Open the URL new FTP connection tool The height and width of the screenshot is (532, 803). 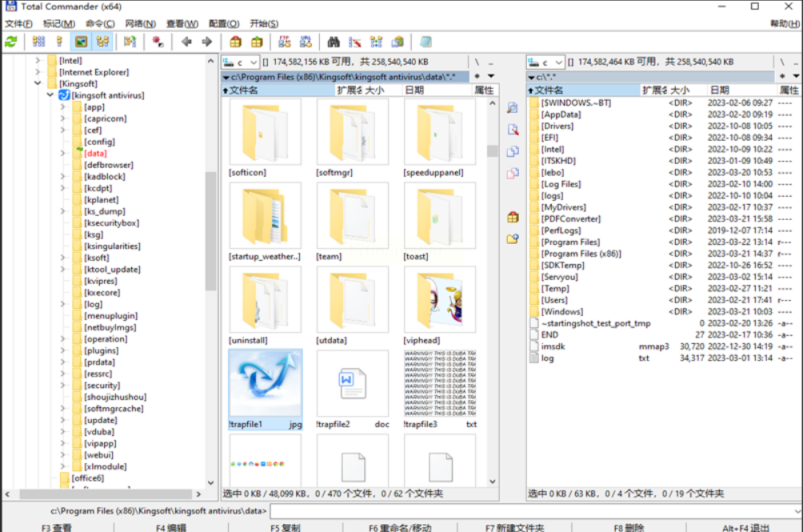click(306, 42)
